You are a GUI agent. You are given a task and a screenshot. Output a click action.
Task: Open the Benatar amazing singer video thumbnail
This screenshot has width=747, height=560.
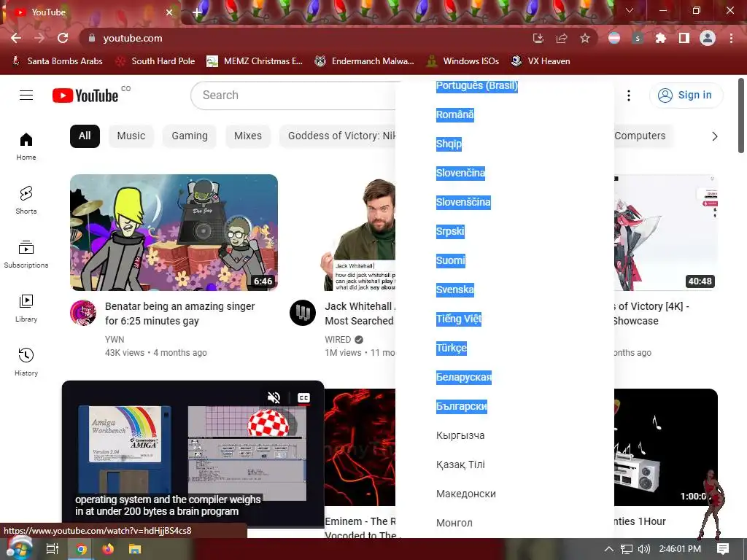(x=174, y=233)
